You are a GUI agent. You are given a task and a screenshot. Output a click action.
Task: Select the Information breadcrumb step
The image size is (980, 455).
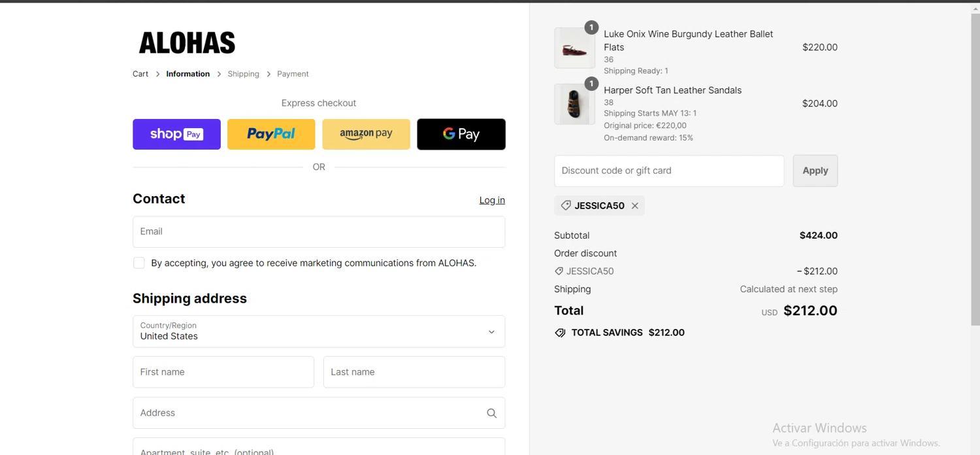(x=188, y=74)
